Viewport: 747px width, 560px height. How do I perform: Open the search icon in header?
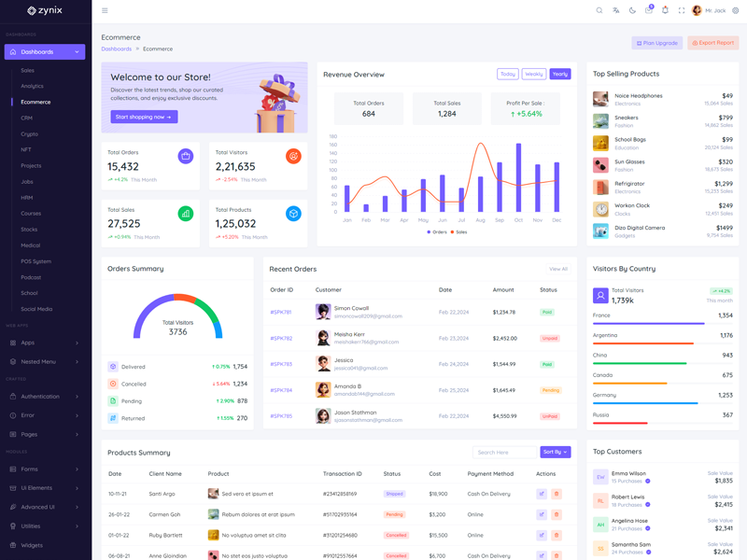click(x=599, y=10)
